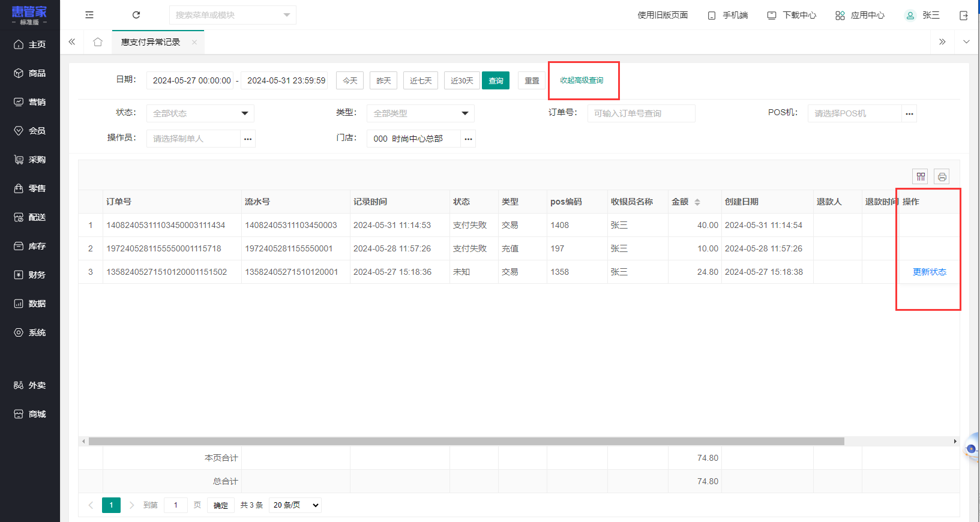980x522 pixels.
Task: Open POS机 selection ellipsis button
Action: click(x=909, y=113)
